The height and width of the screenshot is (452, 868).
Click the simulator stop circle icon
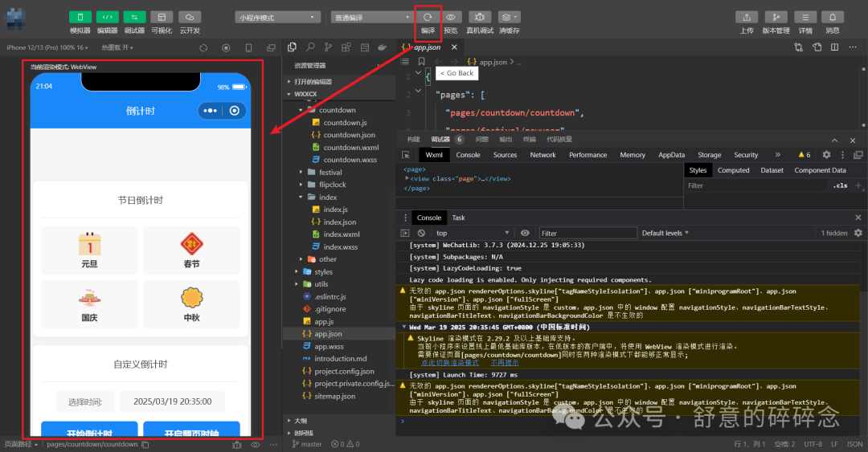[226, 48]
